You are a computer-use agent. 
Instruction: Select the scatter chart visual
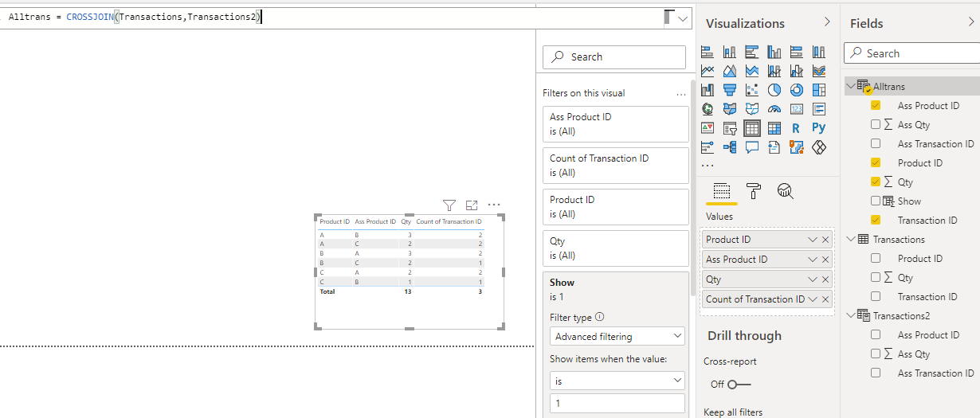pos(752,90)
